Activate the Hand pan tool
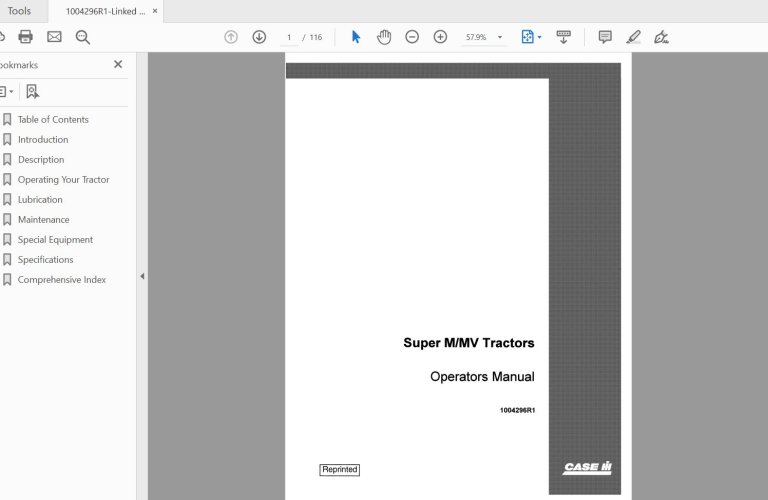Viewport: 768px width, 500px height. coord(384,37)
